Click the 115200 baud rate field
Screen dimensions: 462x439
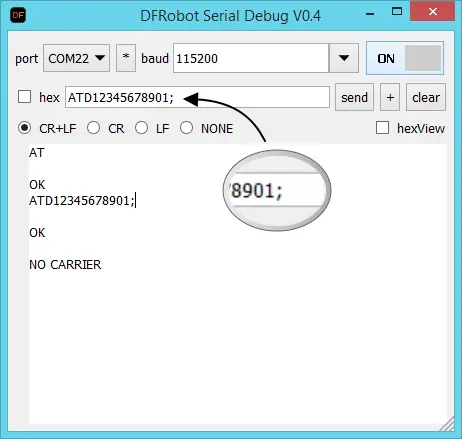[251, 58]
